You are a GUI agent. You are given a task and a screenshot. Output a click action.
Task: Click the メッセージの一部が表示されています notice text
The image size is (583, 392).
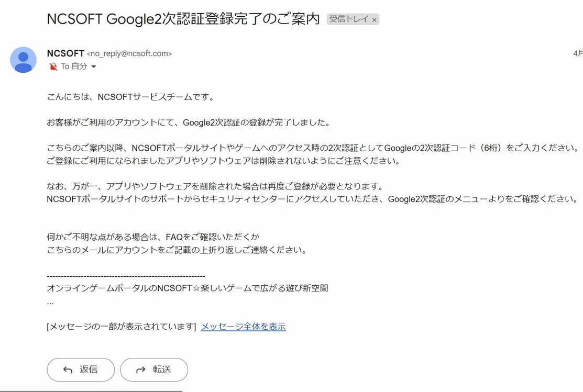(x=121, y=327)
